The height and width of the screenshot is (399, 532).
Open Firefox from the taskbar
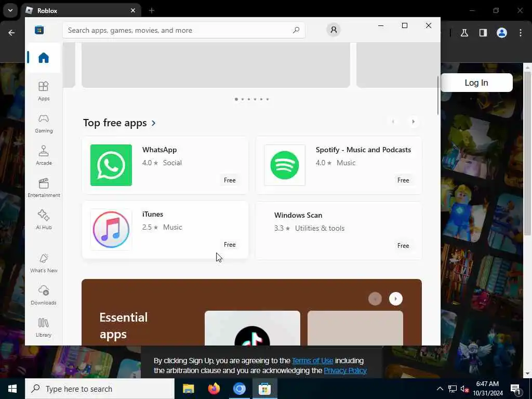[214, 389]
